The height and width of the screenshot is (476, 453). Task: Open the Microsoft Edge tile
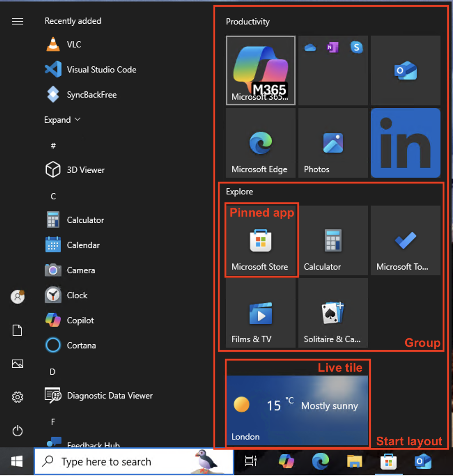(x=260, y=143)
